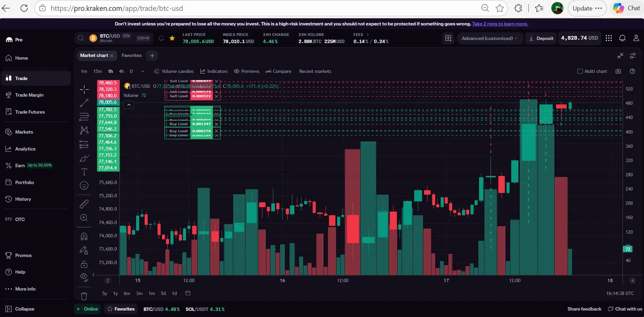The image size is (644, 317).
Task: Select the trend line drawing tool
Action: coord(84,103)
